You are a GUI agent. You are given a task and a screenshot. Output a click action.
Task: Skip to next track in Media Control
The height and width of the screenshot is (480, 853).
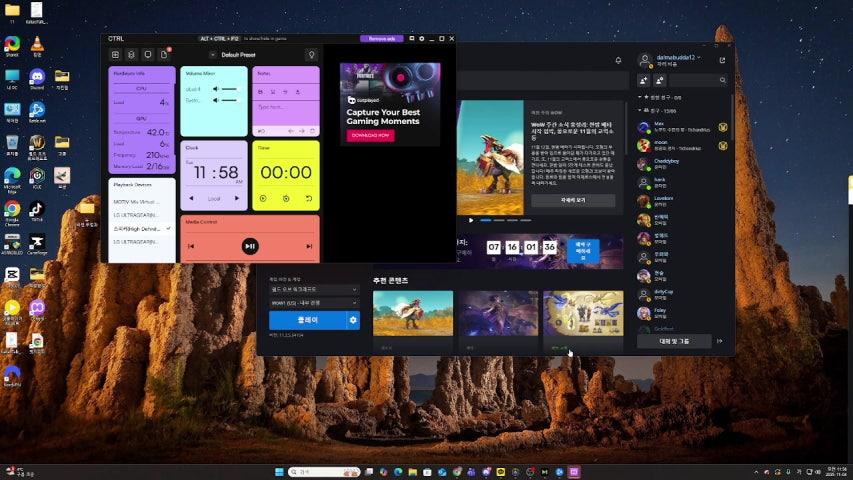click(308, 246)
